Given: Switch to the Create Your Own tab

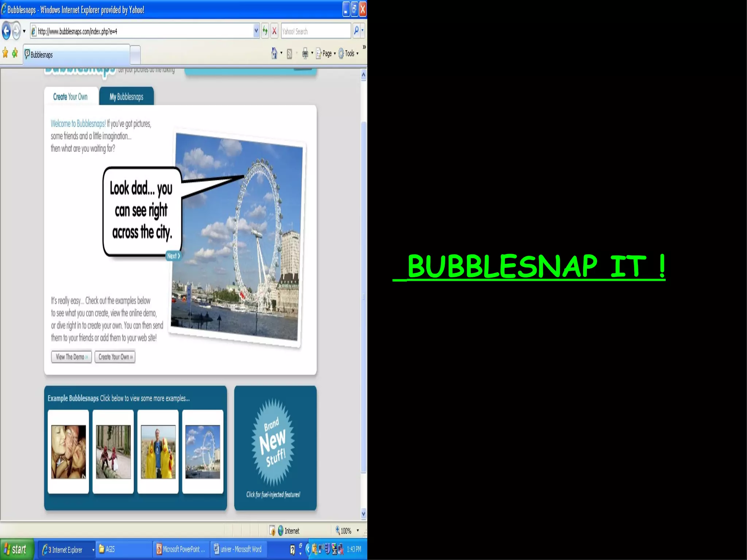Looking at the screenshot, I should (x=70, y=97).
